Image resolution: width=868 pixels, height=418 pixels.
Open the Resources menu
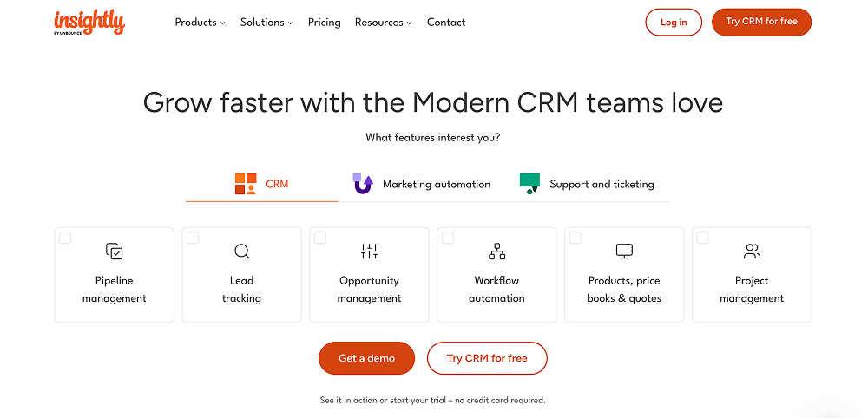383,23
